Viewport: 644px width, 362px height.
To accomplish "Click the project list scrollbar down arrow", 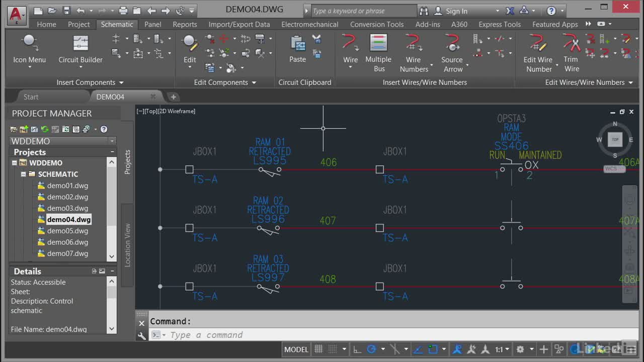I will click(112, 257).
